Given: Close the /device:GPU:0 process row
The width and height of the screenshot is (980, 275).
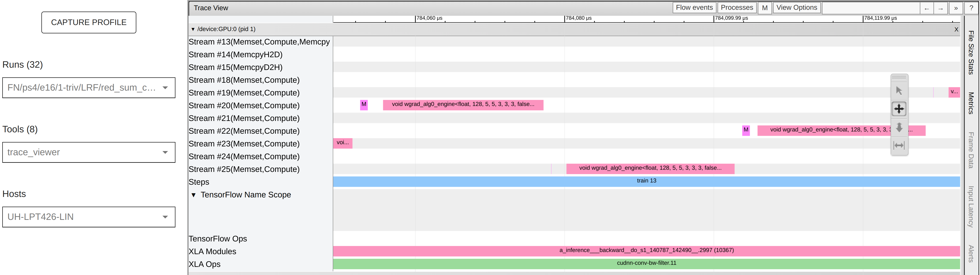Looking at the screenshot, I should tap(956, 29).
